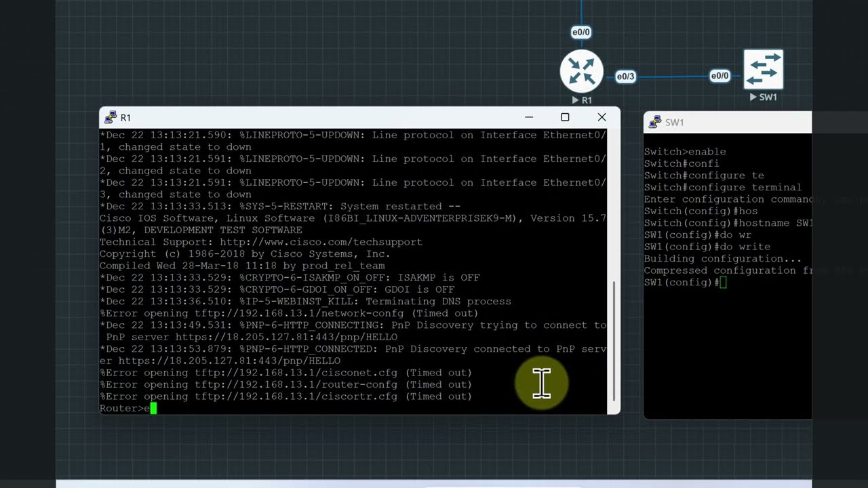Image resolution: width=868 pixels, height=488 pixels.
Task: Click 'Building configuration...' line in SW1
Action: coord(723,258)
